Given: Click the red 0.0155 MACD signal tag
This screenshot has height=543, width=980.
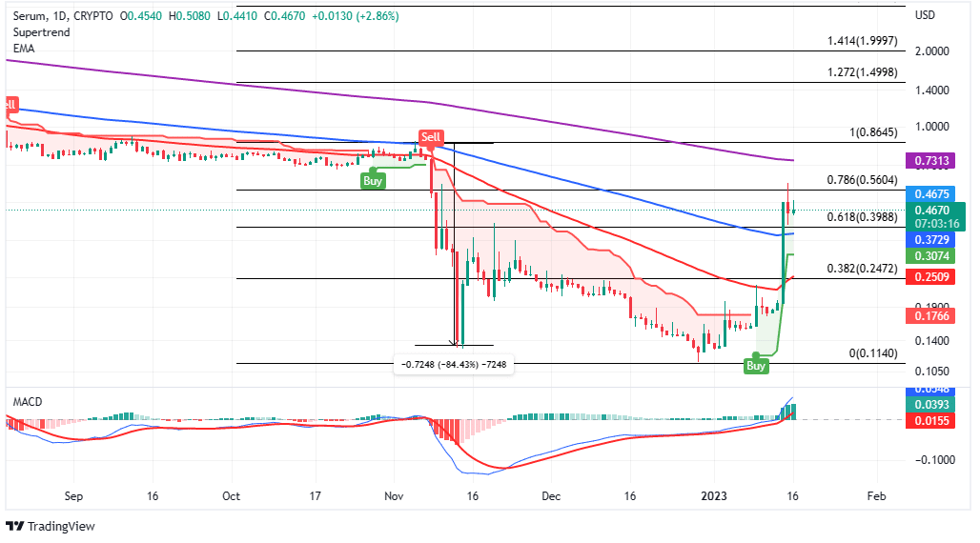Looking at the screenshot, I should pos(930,421).
